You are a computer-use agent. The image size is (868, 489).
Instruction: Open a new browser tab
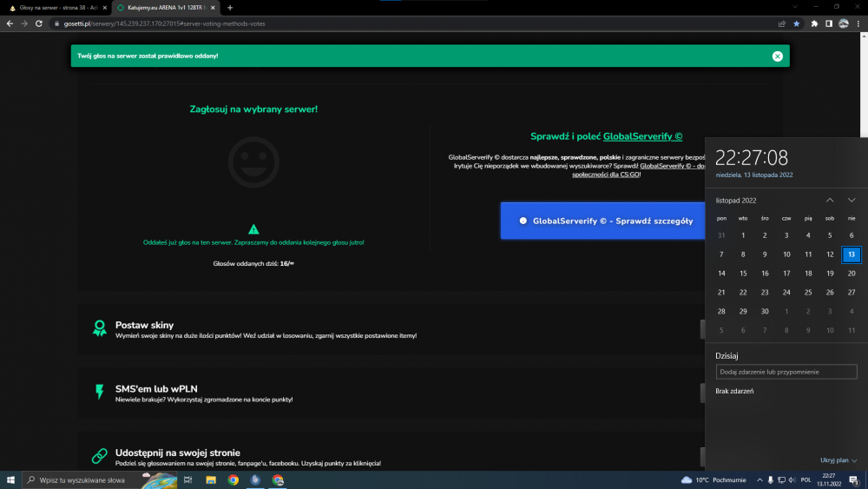[x=230, y=8]
